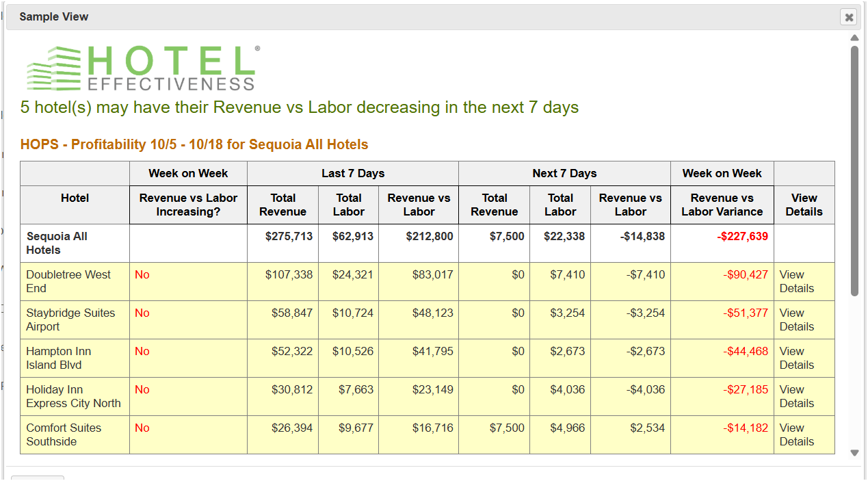Click the Revenue vs Labor Variance header

point(722,205)
